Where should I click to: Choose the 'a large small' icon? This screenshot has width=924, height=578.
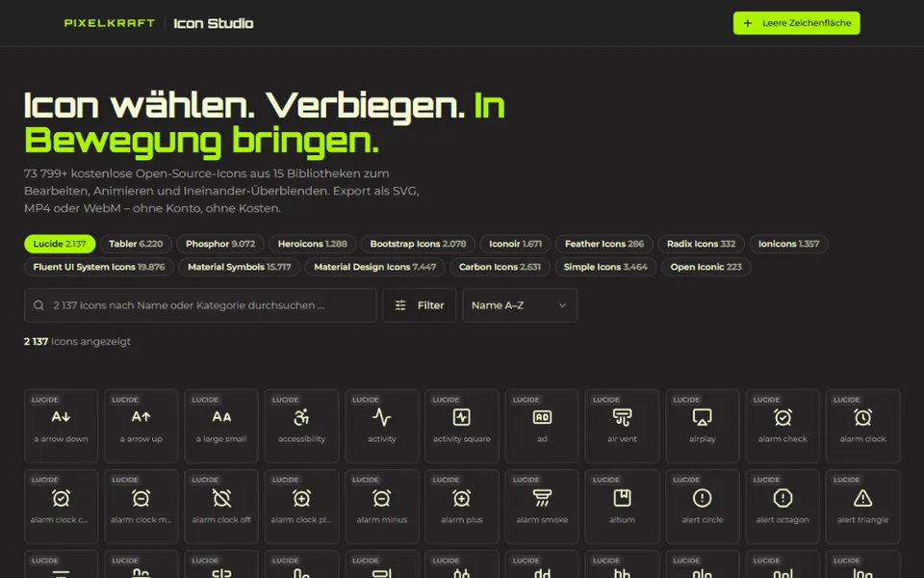pyautogui.click(x=221, y=426)
